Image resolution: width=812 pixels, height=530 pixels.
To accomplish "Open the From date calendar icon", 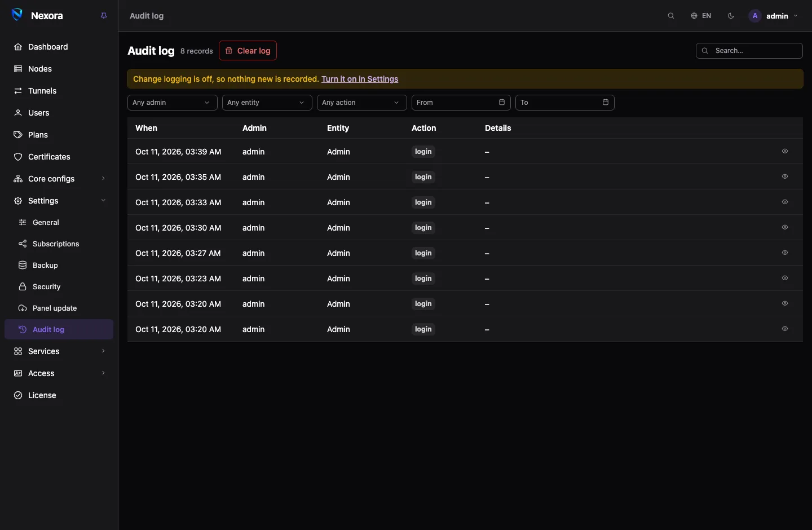I will (502, 102).
